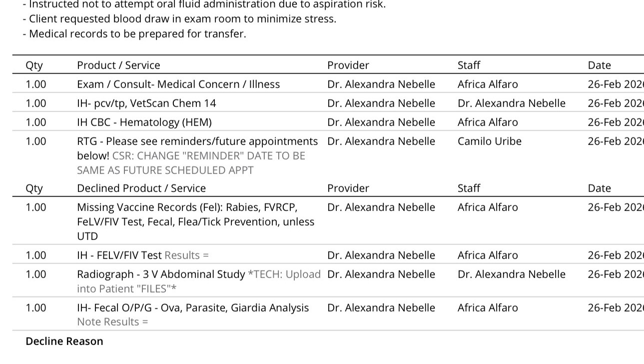Click the declined "IH - FELV/FIV Test" item
Screen dimensions: 644x364
click(119, 255)
